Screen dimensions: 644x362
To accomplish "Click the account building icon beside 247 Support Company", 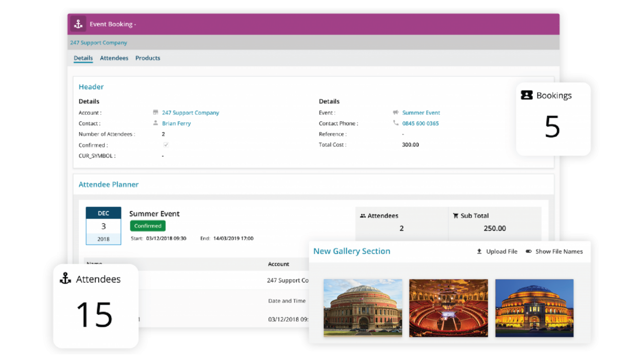I will [155, 113].
